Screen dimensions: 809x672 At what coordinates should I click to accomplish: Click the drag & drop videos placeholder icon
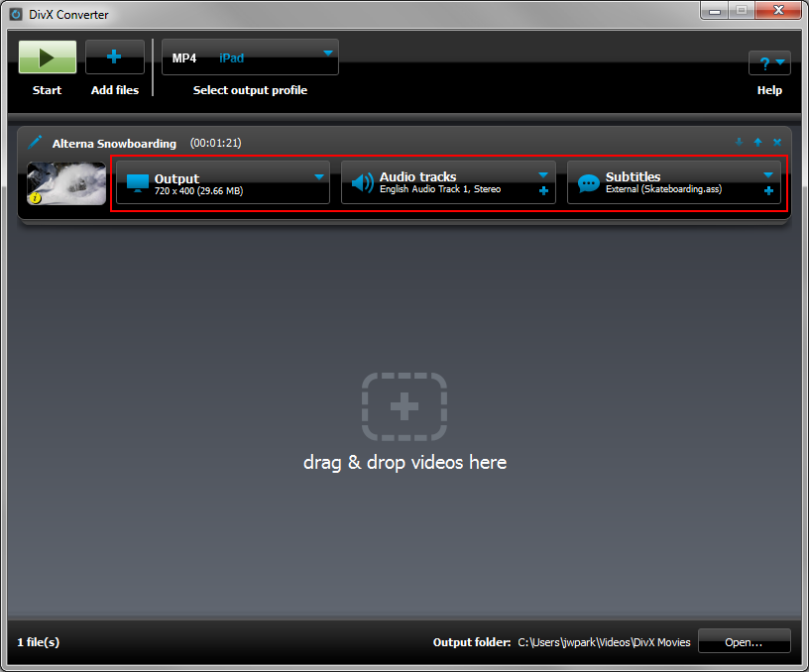(x=404, y=407)
